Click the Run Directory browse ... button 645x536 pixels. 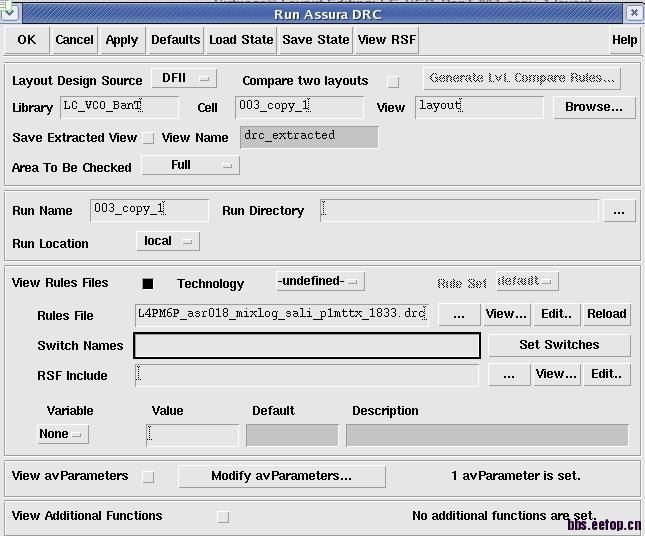coord(619,211)
